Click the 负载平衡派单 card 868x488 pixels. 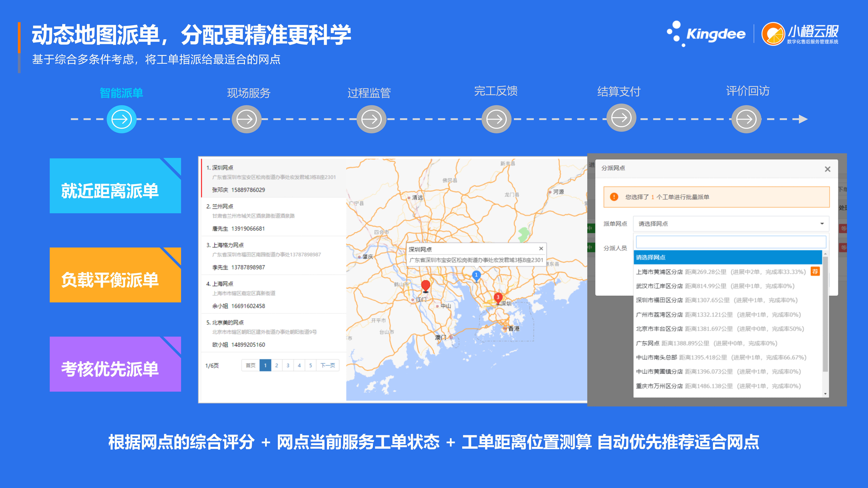tap(115, 275)
